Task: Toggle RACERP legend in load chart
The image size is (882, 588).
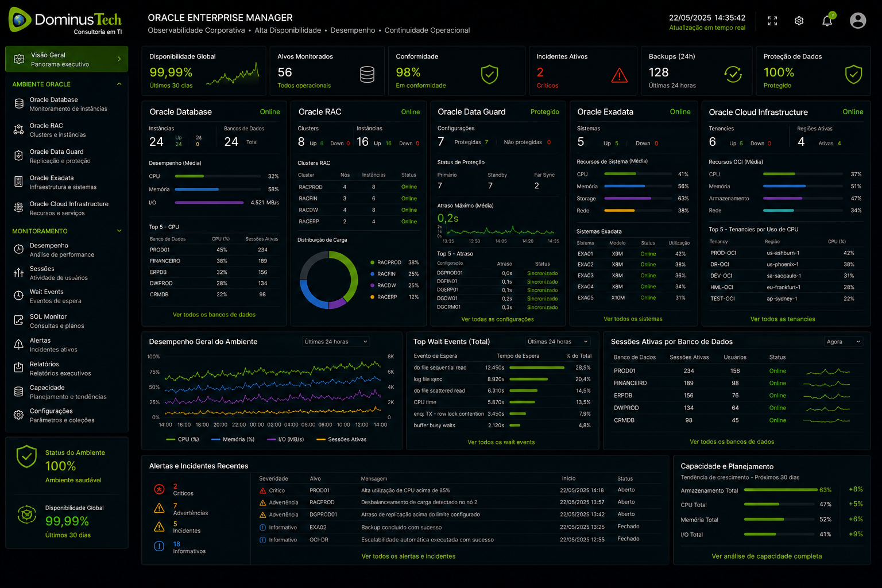Action: point(384,297)
